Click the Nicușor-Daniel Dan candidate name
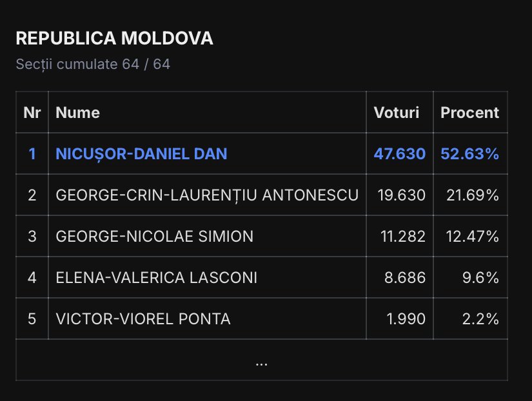The width and height of the screenshot is (532, 401). click(141, 154)
